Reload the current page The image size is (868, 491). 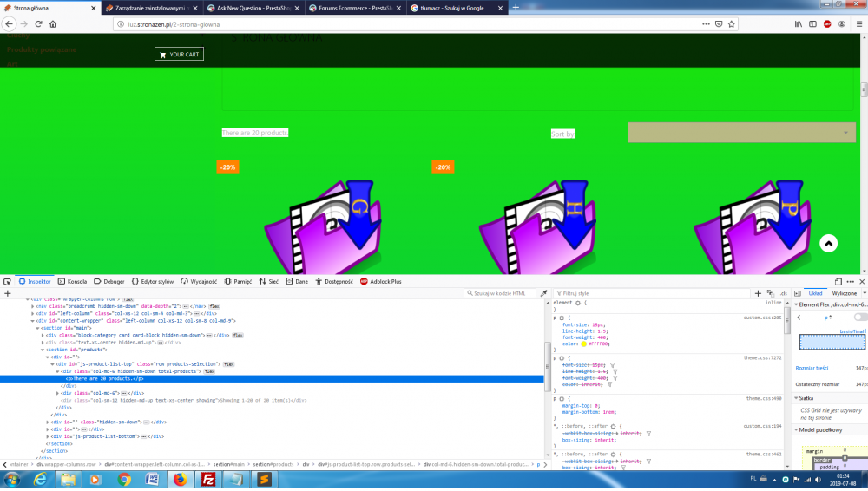click(39, 23)
